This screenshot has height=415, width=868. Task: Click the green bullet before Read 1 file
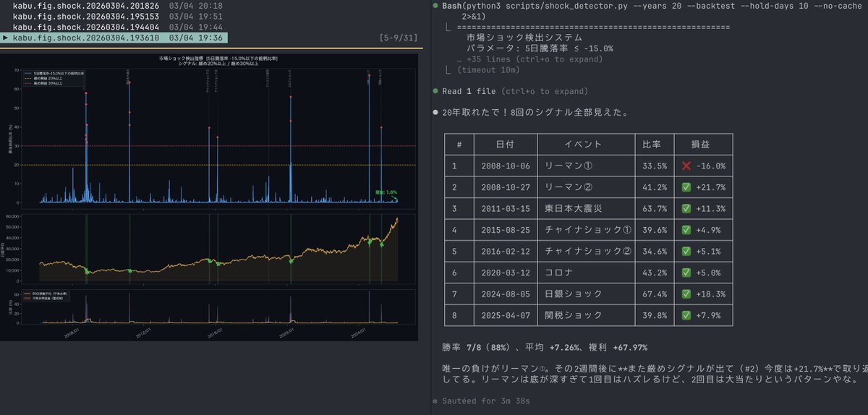(x=435, y=91)
